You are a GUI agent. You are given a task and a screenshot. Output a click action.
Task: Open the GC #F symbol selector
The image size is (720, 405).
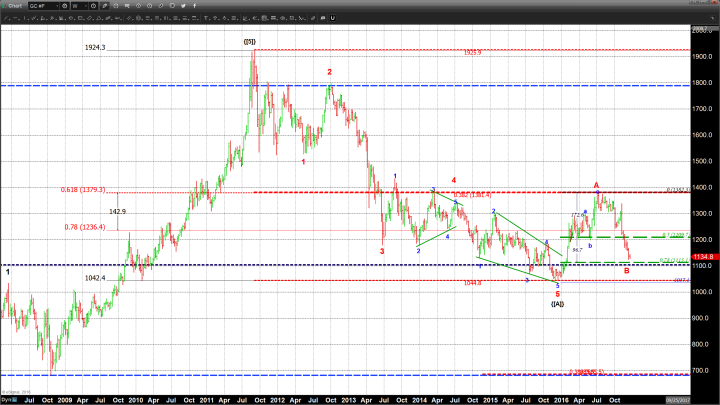click(44, 6)
